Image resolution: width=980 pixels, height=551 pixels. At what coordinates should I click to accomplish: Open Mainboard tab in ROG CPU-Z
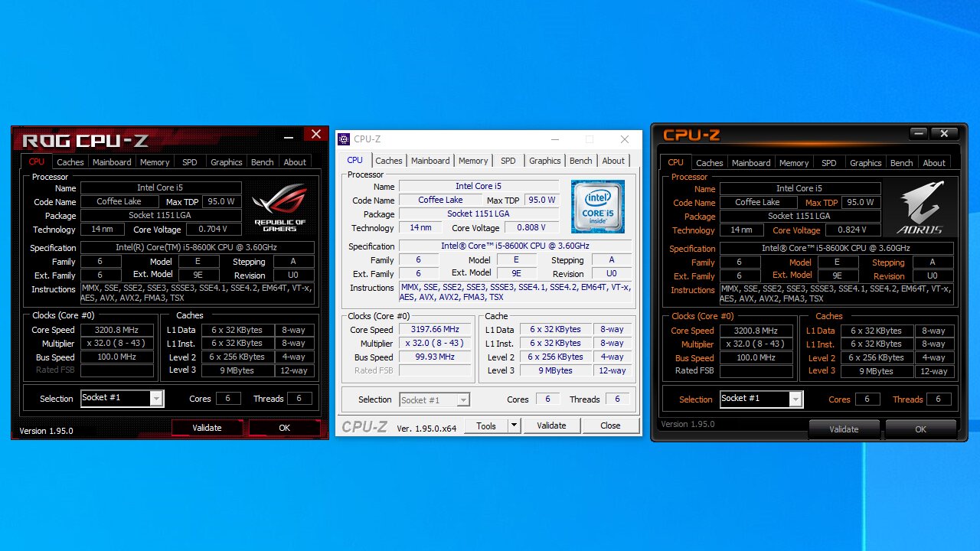[x=112, y=162]
